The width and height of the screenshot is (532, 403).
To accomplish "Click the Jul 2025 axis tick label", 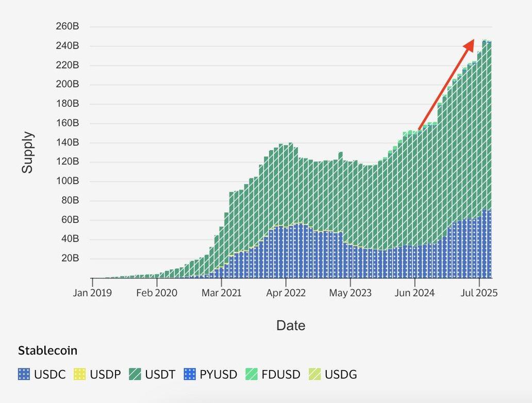I will click(x=479, y=293).
